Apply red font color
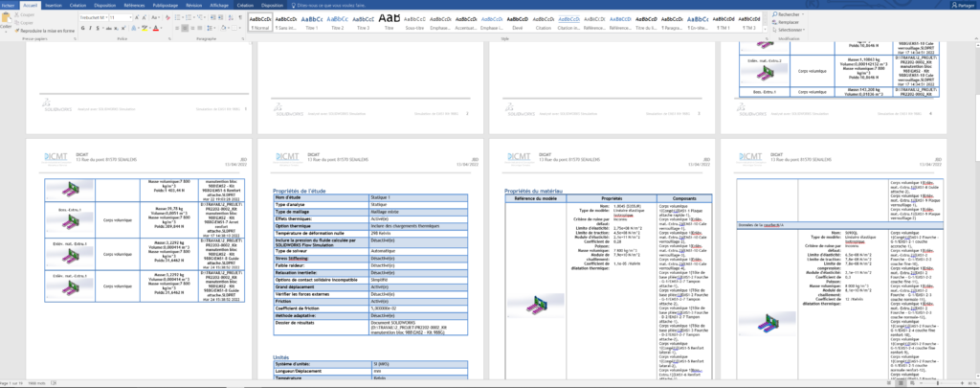The image size is (980, 388). tap(156, 28)
